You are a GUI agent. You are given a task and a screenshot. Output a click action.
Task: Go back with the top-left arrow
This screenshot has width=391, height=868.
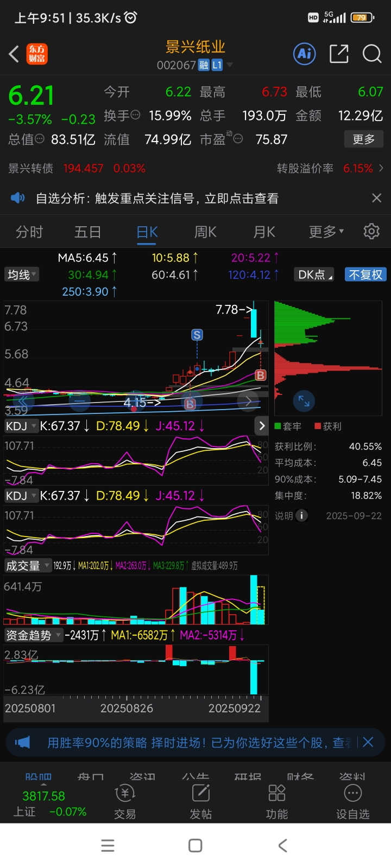pyautogui.click(x=14, y=54)
